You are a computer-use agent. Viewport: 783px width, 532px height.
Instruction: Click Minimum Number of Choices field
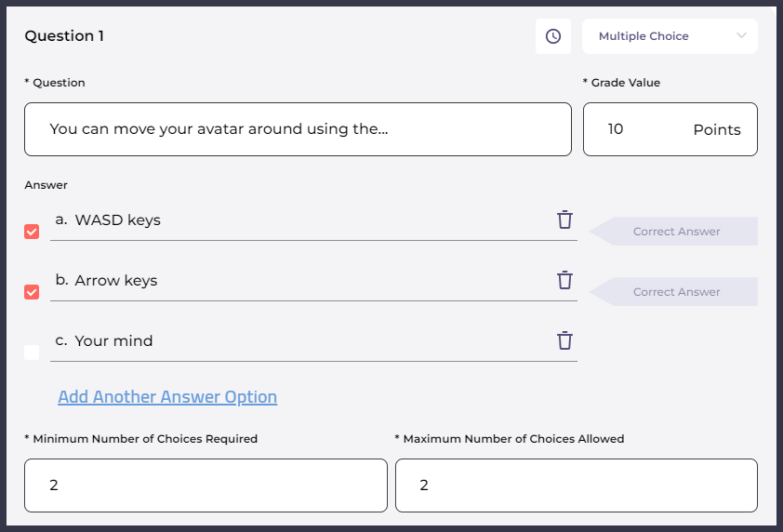point(206,485)
